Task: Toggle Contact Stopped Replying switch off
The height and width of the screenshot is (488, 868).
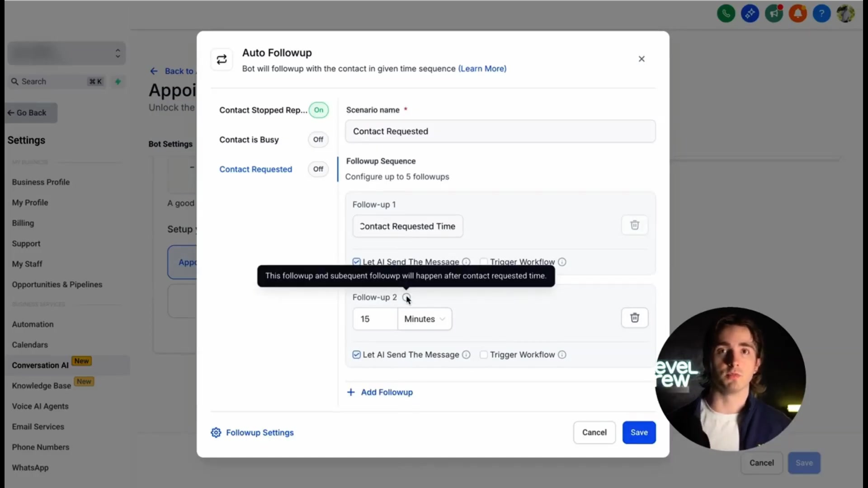Action: click(x=319, y=110)
